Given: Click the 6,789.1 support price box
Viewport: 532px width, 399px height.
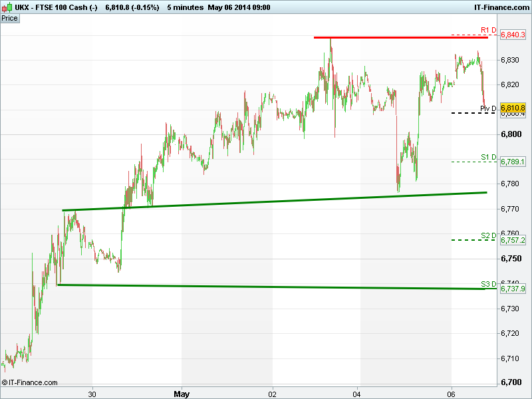Looking at the screenshot, I should [x=513, y=162].
